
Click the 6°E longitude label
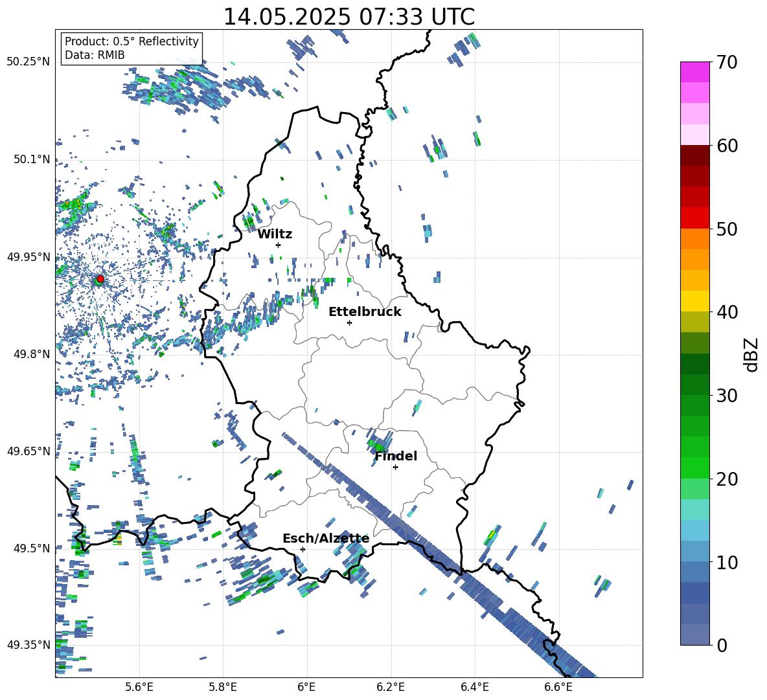(x=306, y=687)
